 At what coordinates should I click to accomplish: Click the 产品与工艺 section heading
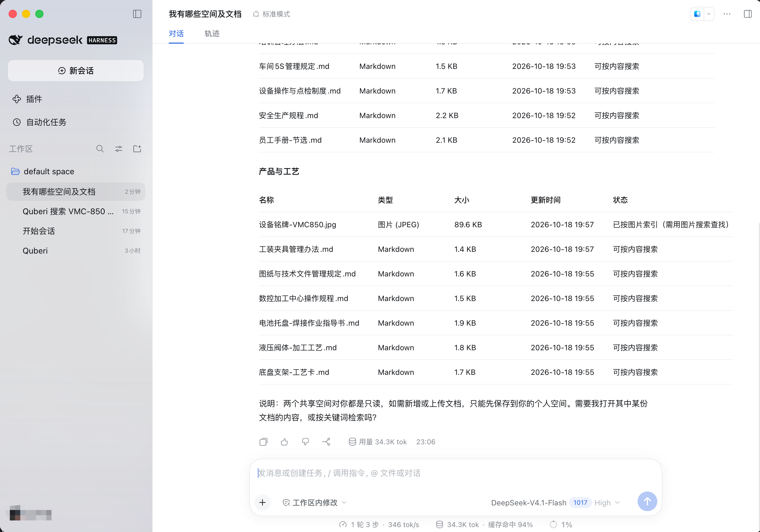pos(279,171)
